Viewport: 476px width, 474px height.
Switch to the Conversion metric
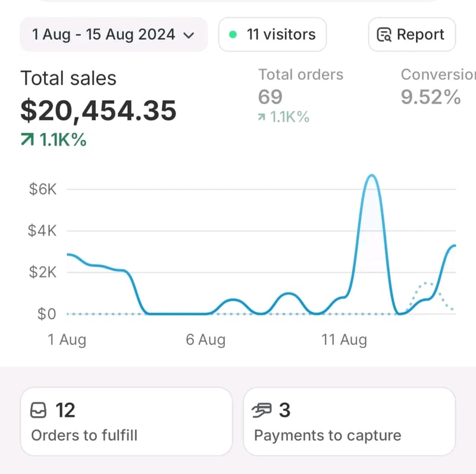(438, 74)
